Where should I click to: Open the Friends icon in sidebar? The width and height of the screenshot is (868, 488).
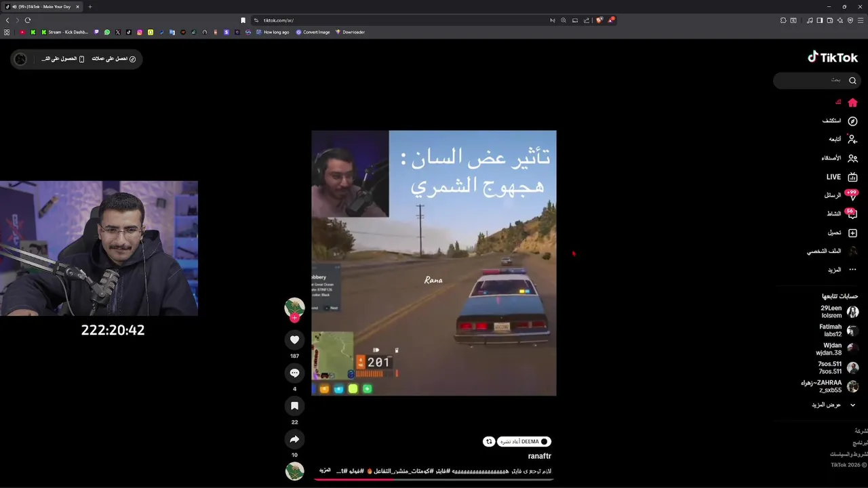(852, 158)
